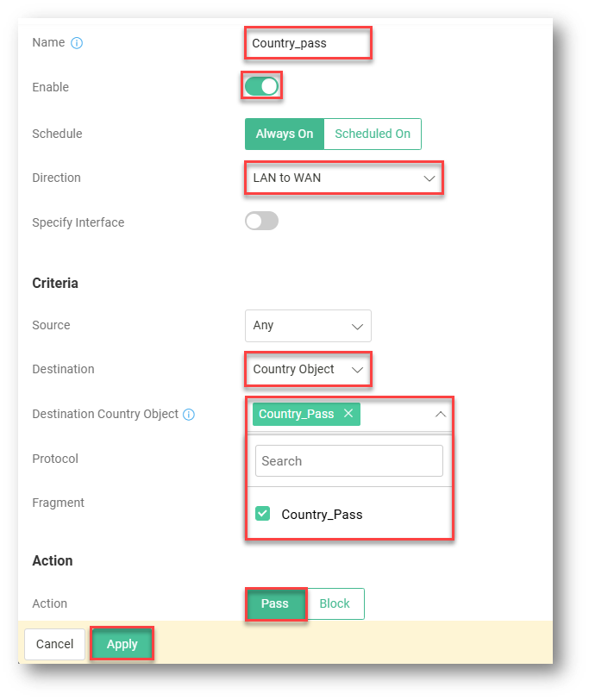Select the Always On schedule option
The height and width of the screenshot is (700, 589).
[x=285, y=134]
